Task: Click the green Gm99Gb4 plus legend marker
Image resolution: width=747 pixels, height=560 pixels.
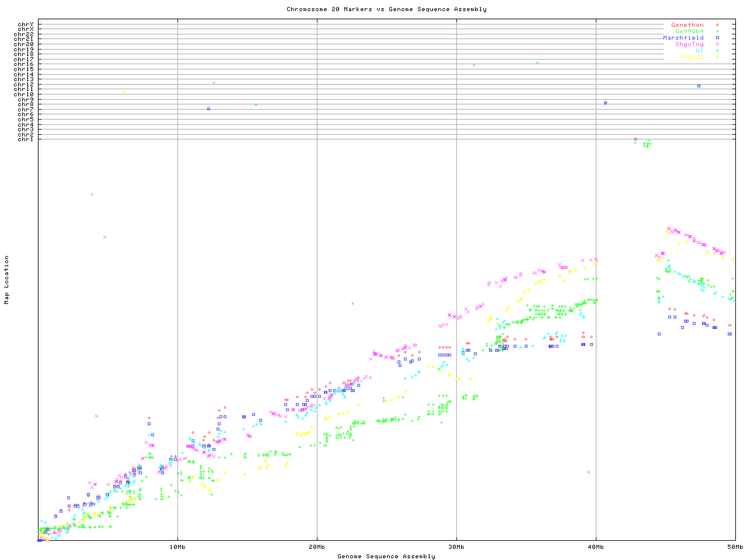Action: pos(717,32)
